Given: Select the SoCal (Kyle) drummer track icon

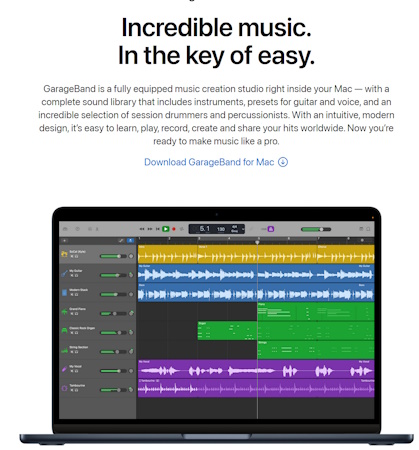Looking at the screenshot, I should tap(64, 254).
